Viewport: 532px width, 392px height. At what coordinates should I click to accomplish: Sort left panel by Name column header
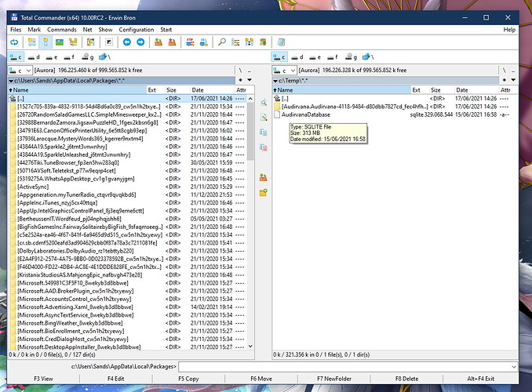click(x=77, y=90)
